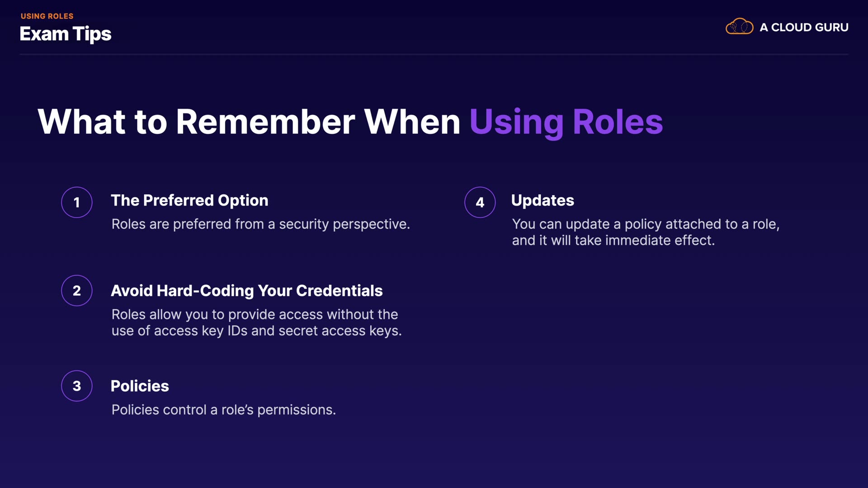The width and height of the screenshot is (868, 488).
Task: Click the number 2 circle badge
Action: click(x=77, y=291)
